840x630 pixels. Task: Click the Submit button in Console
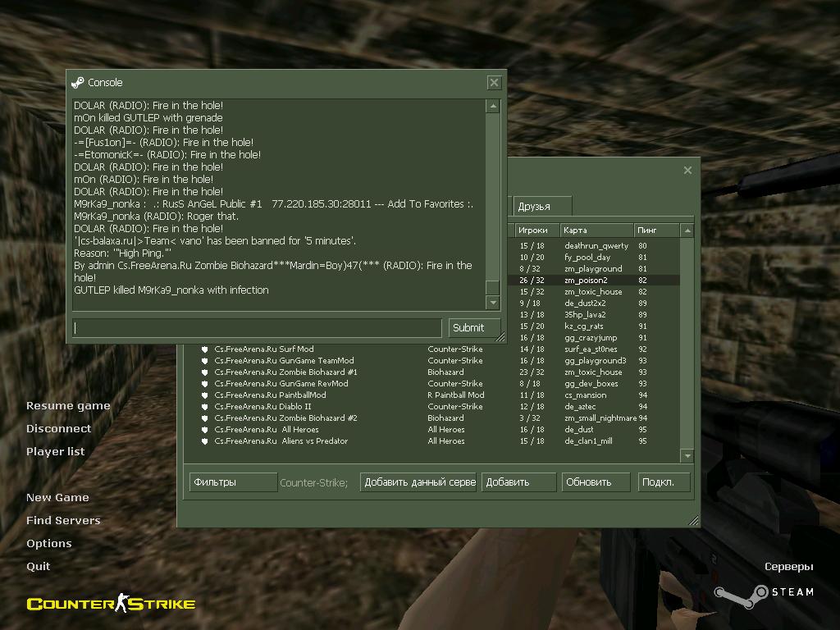[474, 328]
